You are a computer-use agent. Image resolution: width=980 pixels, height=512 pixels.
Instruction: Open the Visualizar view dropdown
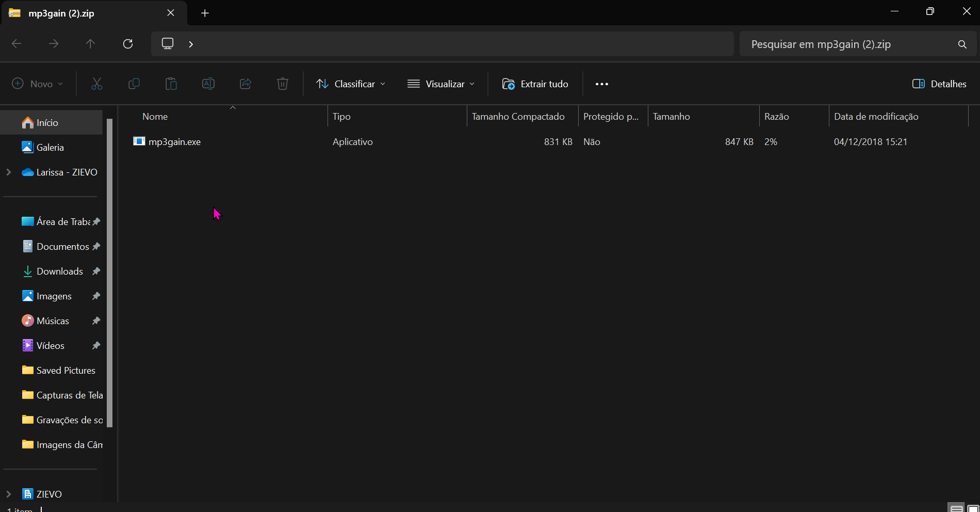coord(441,84)
